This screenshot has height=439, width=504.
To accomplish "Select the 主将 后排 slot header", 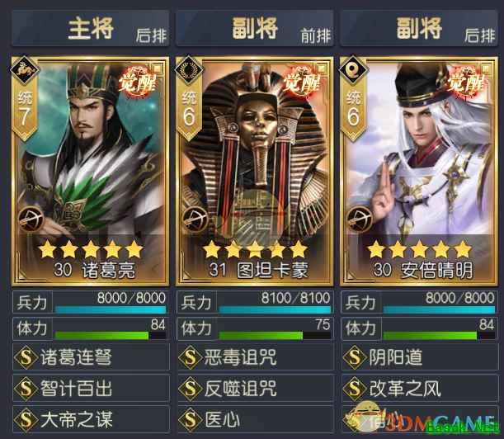I will 91,28.
